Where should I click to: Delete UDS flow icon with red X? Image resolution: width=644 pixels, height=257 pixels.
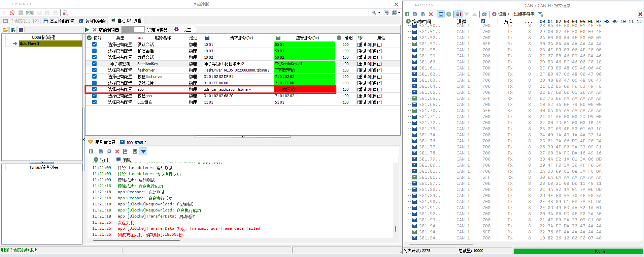point(21,30)
